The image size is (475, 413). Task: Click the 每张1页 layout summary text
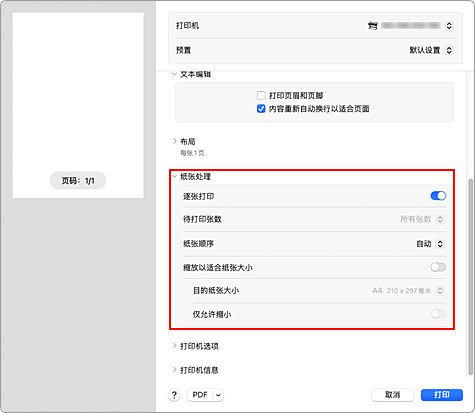(192, 153)
